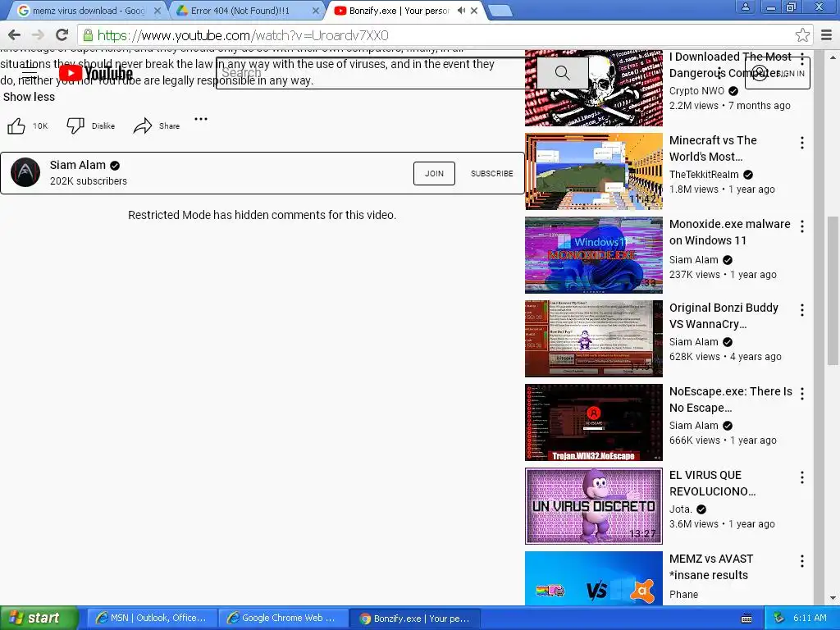Image resolution: width=840 pixels, height=630 pixels.
Task: Focus the YouTube Search box
Action: [x=375, y=73]
